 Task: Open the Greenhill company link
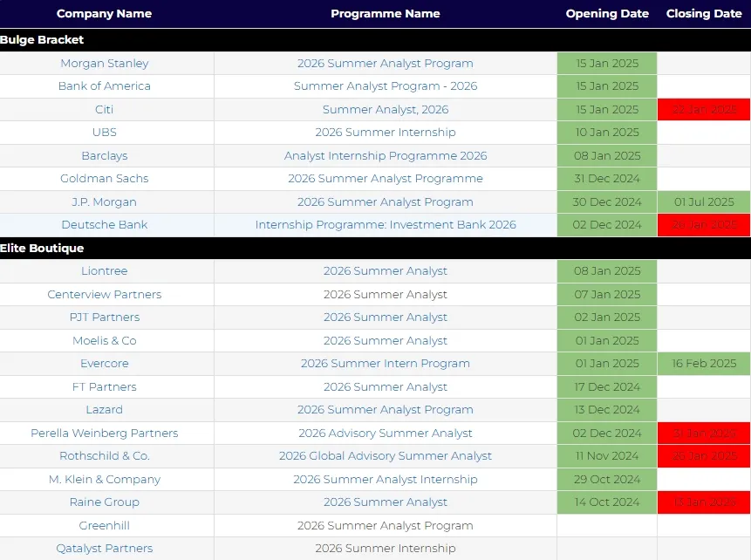105,525
